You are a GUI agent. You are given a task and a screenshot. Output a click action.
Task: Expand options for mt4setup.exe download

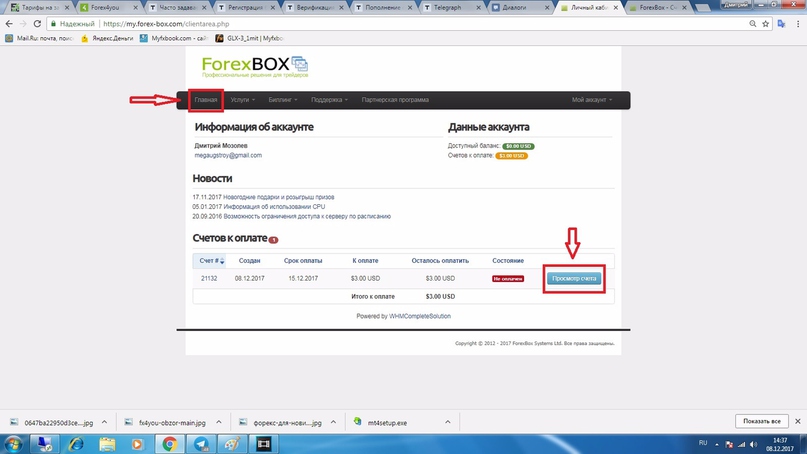(448, 422)
